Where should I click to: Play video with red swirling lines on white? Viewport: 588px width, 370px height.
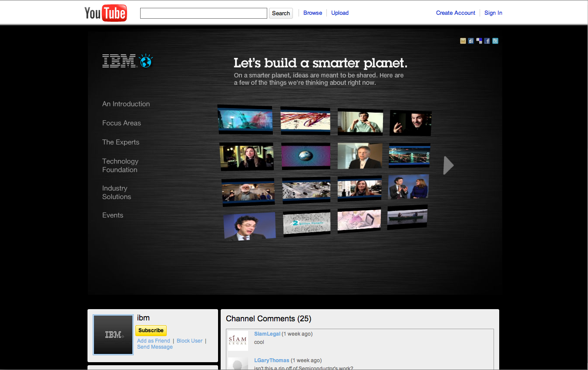[x=305, y=120]
